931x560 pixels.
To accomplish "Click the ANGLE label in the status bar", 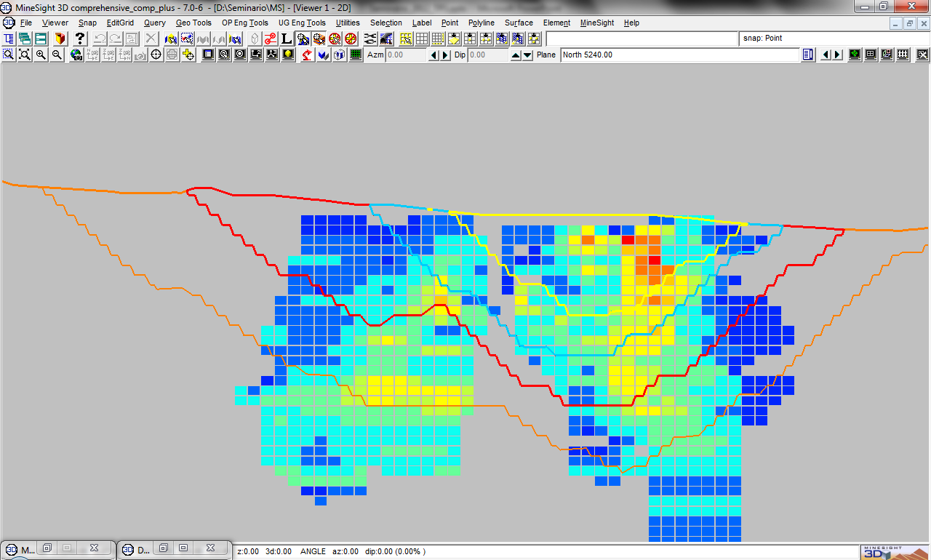I will coord(313,551).
